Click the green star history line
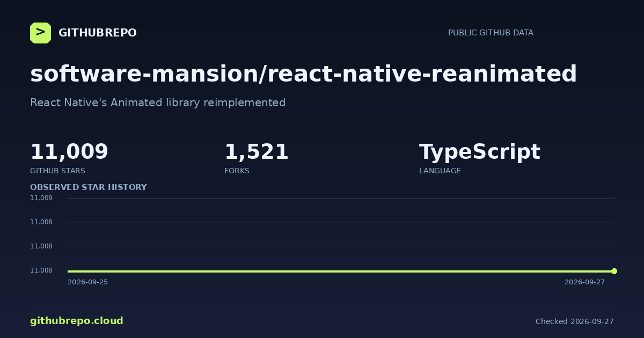 [341, 271]
